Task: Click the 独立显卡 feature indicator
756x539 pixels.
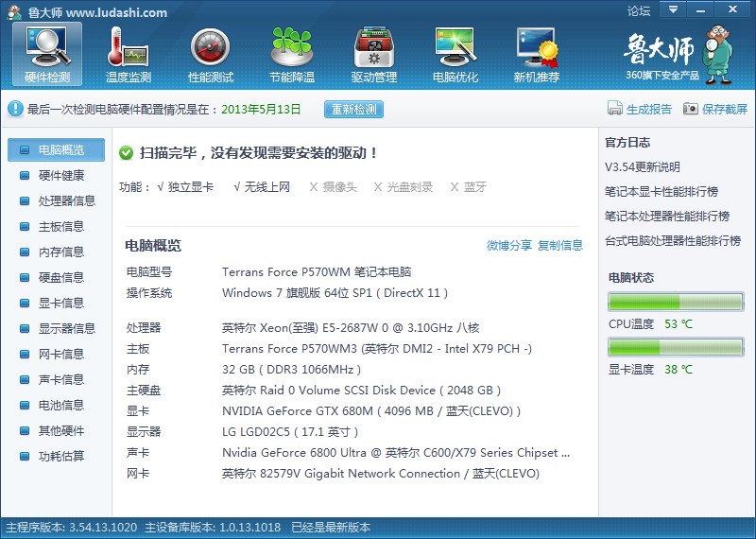Action: tap(185, 186)
